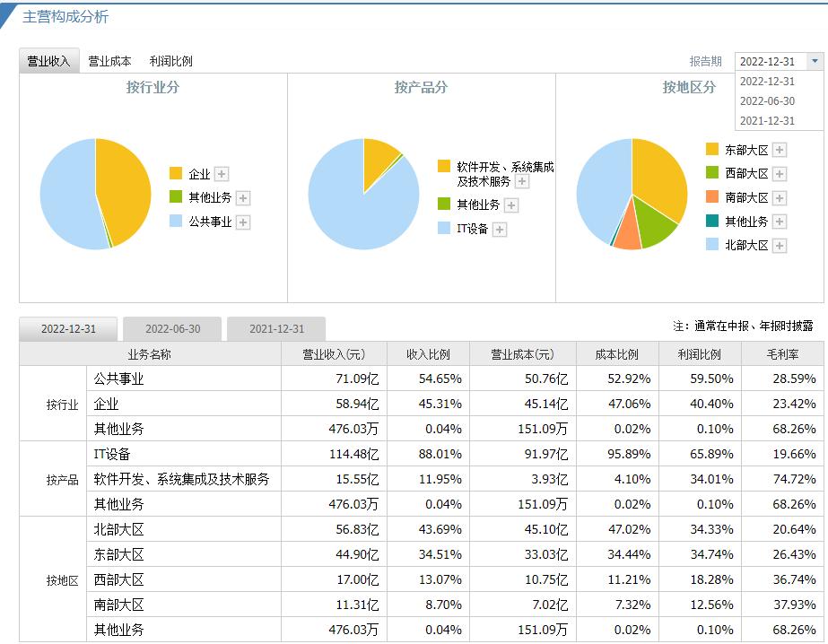Click the plus beside 其他地区 legend 其他业务
Viewport: 828px width, 644px height.
780,222
